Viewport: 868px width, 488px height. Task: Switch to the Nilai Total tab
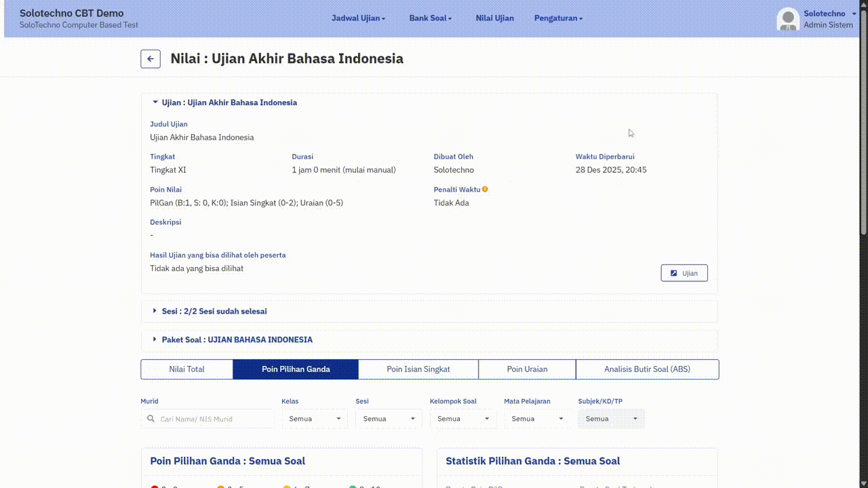(x=186, y=369)
